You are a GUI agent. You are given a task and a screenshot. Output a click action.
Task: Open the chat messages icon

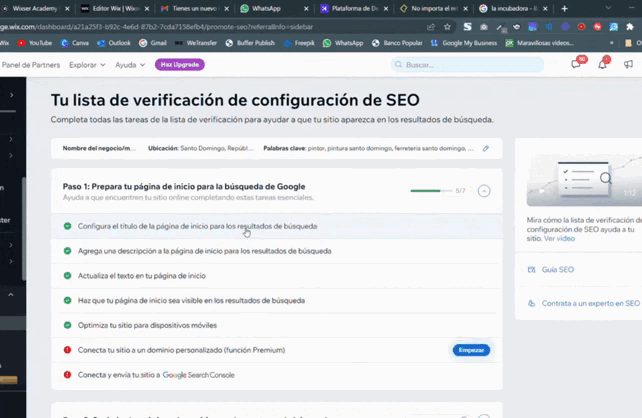576,64
